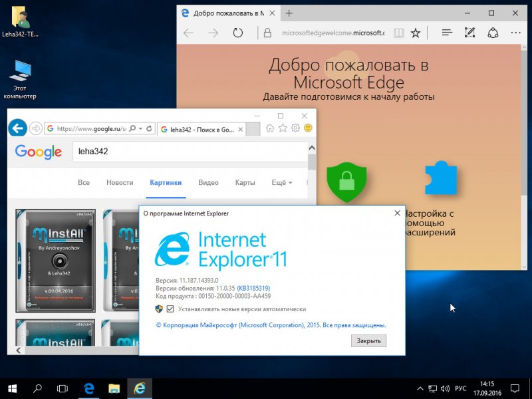
Task: Show hidden system tray icons
Action: 420,389
